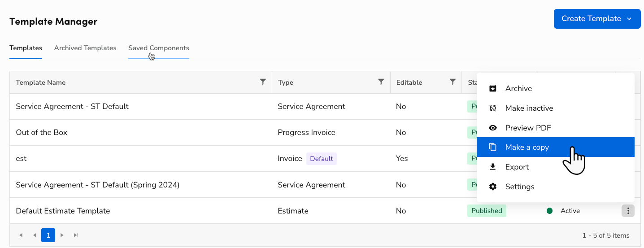644x248 pixels.
Task: Select Export in the context menu
Action: [517, 167]
